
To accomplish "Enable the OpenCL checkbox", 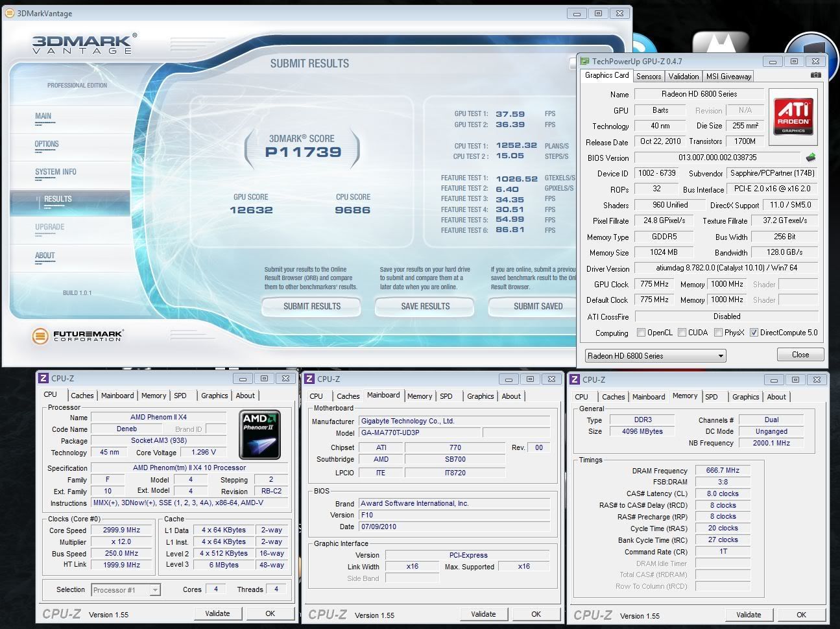I will click(x=641, y=333).
